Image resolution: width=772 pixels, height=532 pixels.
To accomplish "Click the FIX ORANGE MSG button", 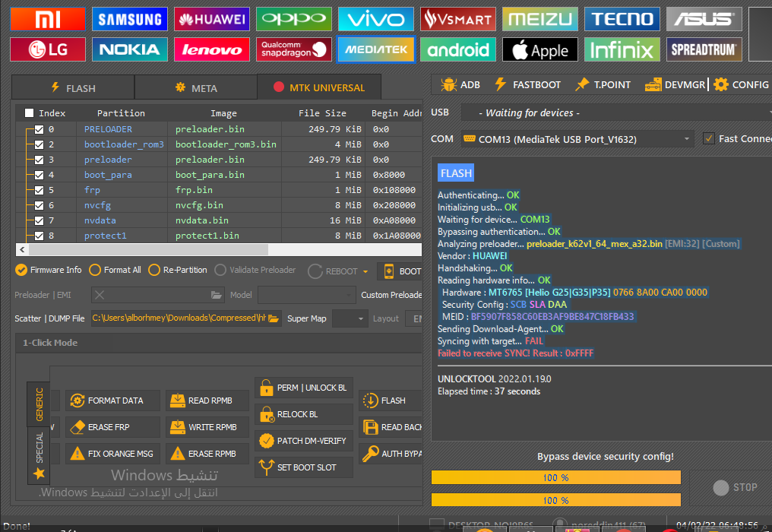I will tap(112, 454).
